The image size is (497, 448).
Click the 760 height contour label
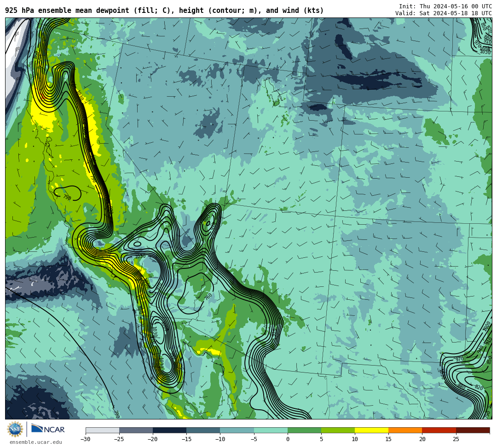(x=208, y=297)
